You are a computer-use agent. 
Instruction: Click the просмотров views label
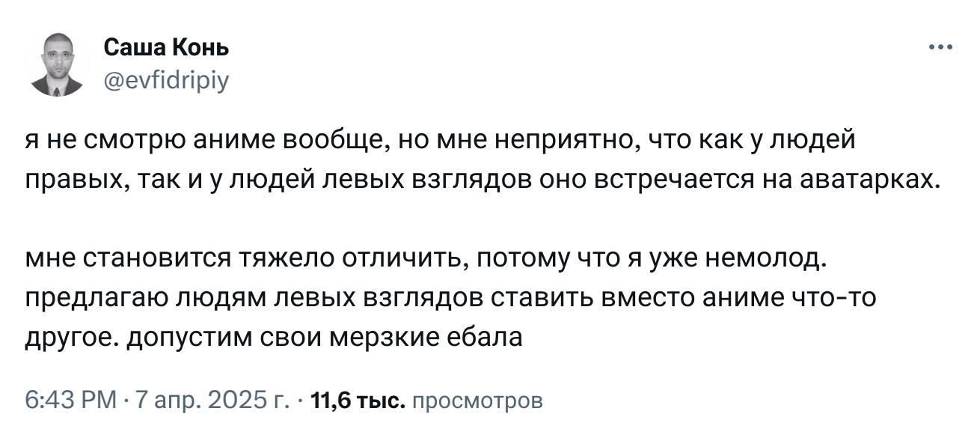pos(477,401)
